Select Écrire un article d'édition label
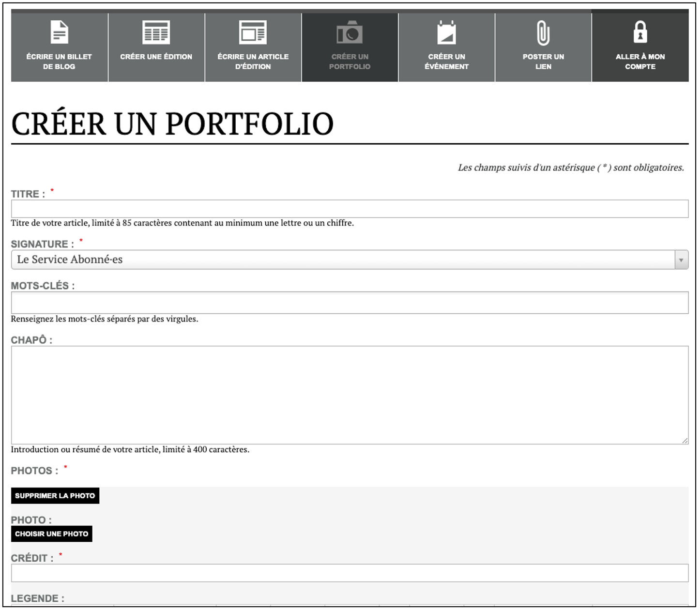 click(253, 61)
